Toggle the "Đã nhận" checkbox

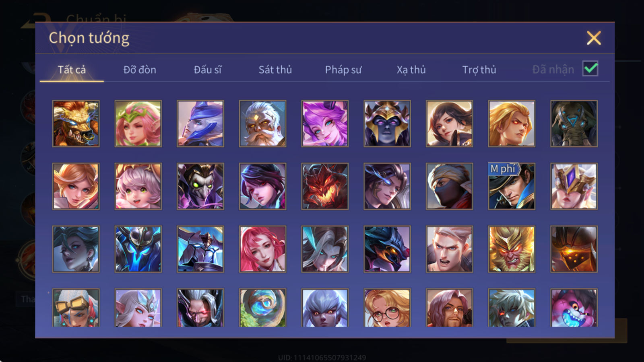[x=590, y=69]
